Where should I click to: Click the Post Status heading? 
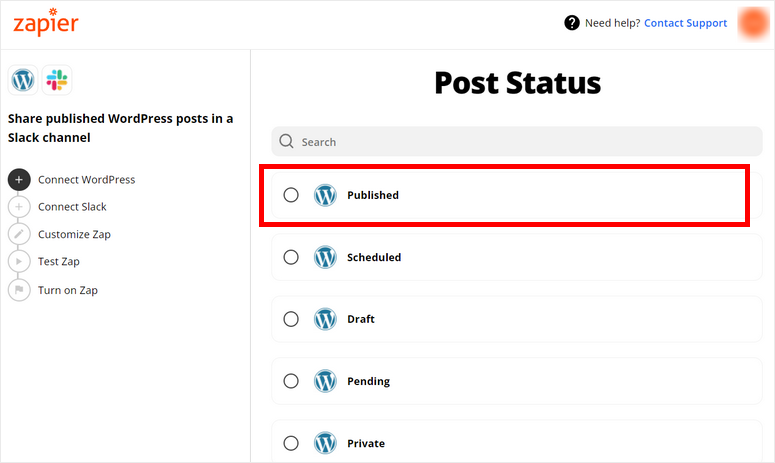(x=517, y=83)
